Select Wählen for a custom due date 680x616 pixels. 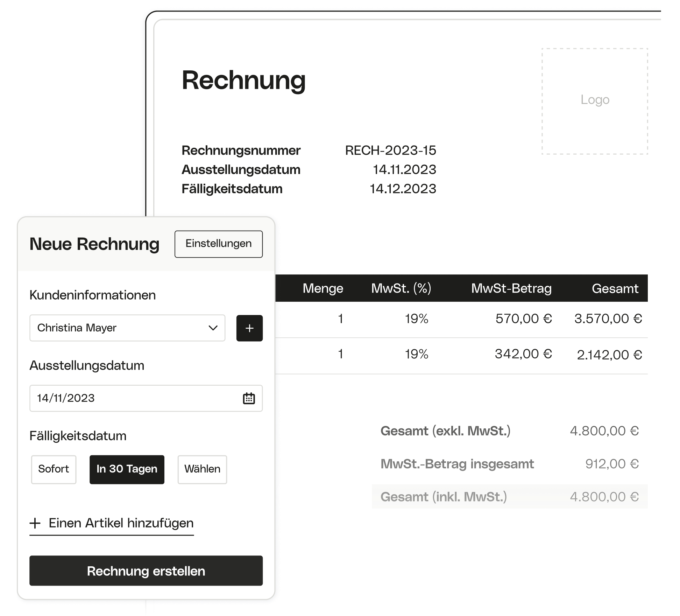[202, 469]
